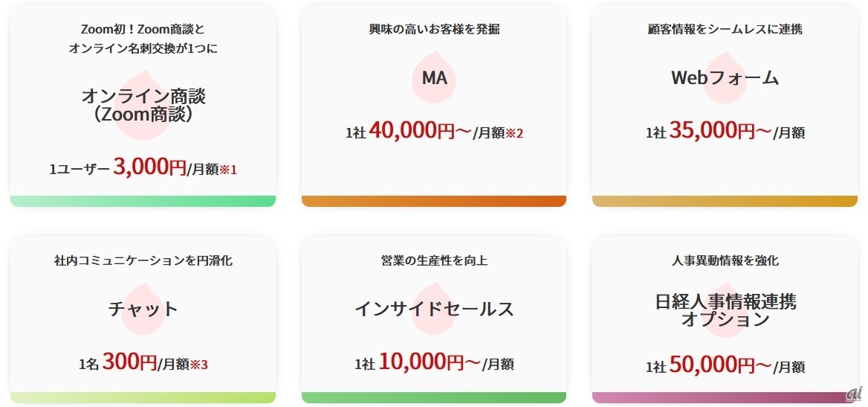Click the ※1 footnote marker

226,170
